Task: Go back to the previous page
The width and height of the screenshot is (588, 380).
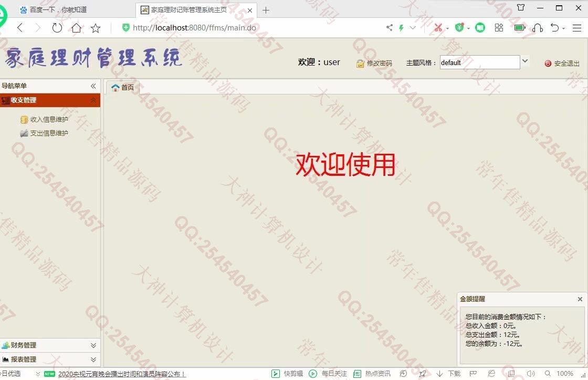Action: pyautogui.click(x=20, y=28)
